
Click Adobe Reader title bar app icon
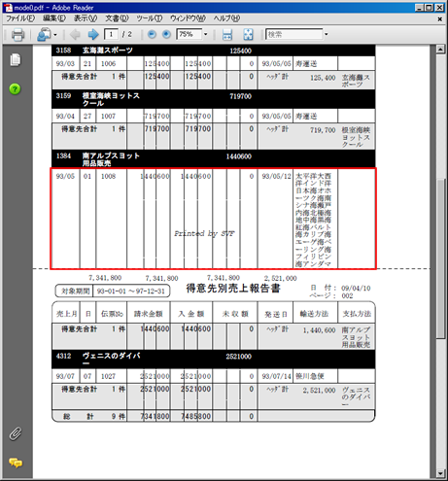pos(8,8)
